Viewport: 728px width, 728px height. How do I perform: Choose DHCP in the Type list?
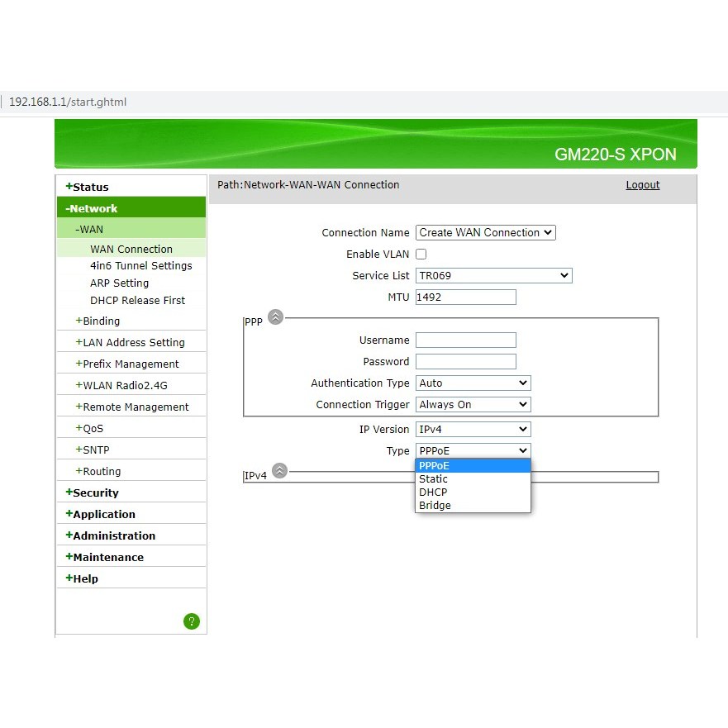pyautogui.click(x=434, y=492)
